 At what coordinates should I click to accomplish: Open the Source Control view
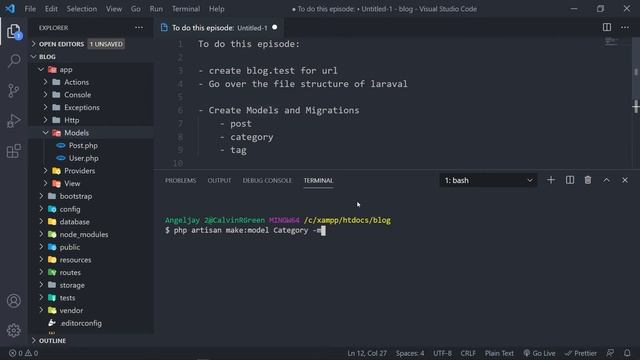coord(13,91)
